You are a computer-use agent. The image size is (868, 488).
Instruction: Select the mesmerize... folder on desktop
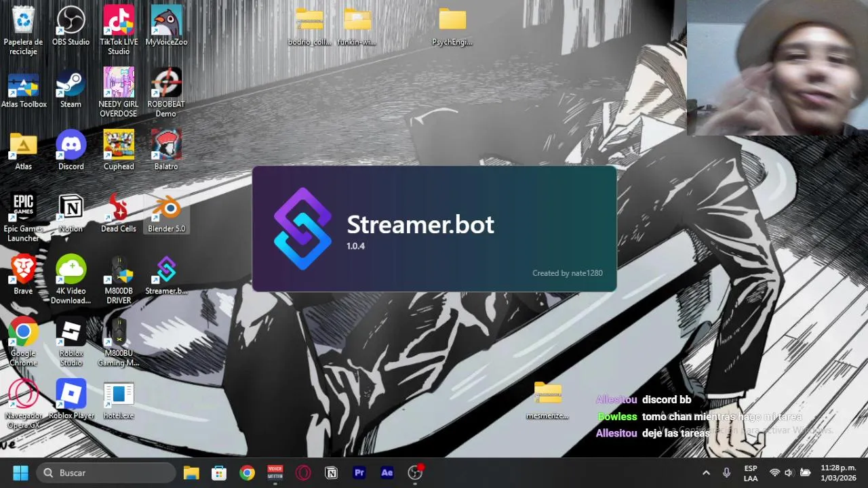click(547, 401)
